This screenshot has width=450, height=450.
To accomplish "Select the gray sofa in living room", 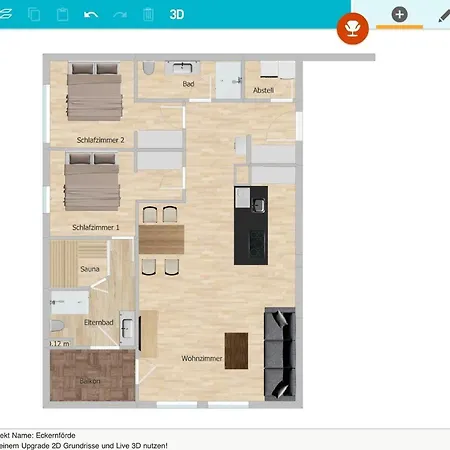I will 280,354.
